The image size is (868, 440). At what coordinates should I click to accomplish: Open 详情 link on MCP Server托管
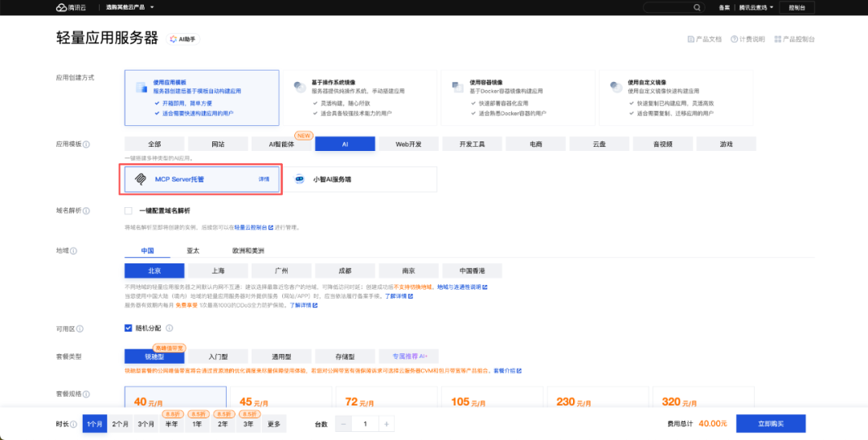pyautogui.click(x=264, y=179)
